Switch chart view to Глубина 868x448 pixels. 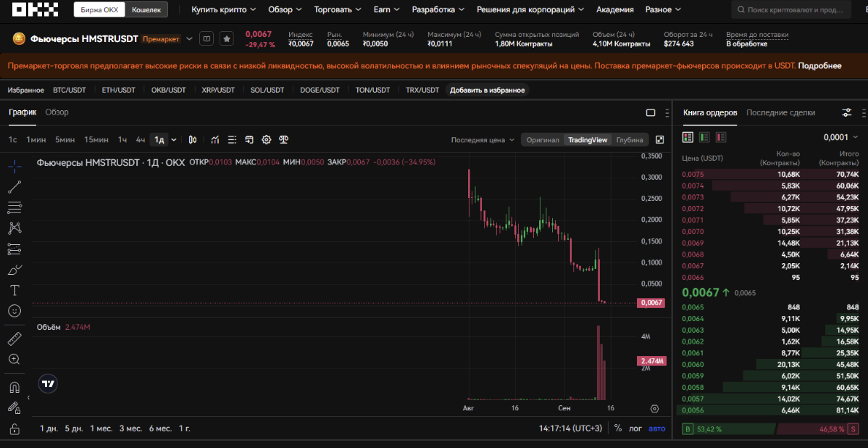[x=630, y=140]
